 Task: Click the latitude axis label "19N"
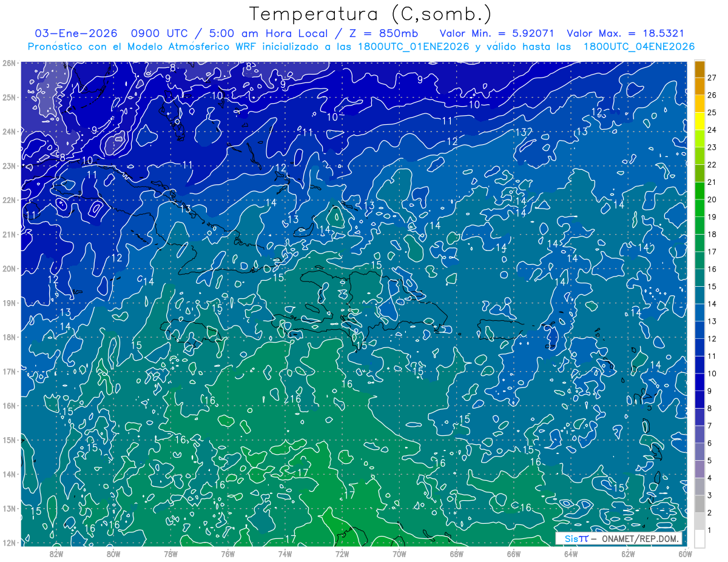[x=9, y=303]
